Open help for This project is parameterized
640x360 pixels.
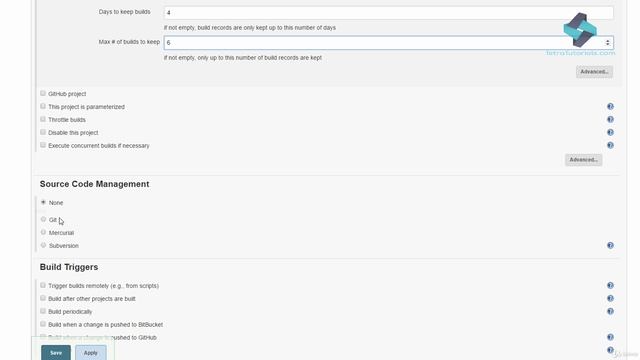[x=610, y=107]
